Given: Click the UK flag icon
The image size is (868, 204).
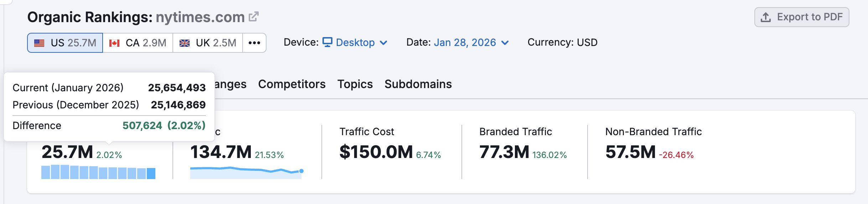Looking at the screenshot, I should click(x=185, y=43).
